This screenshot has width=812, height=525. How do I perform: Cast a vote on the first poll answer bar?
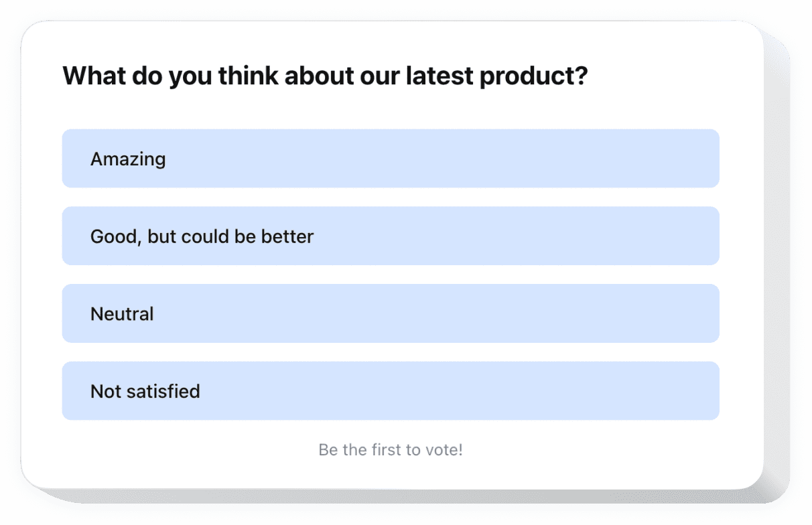coord(391,159)
